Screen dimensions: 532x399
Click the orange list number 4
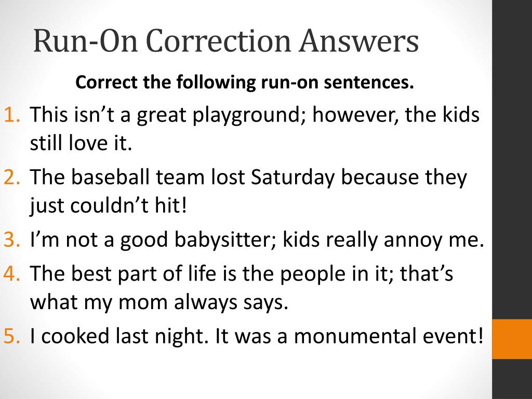12,273
